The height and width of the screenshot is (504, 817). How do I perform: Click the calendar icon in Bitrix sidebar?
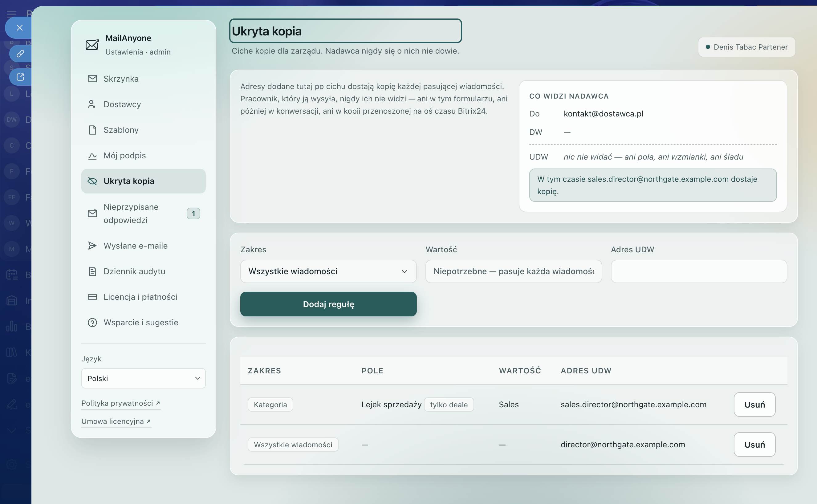(12, 275)
